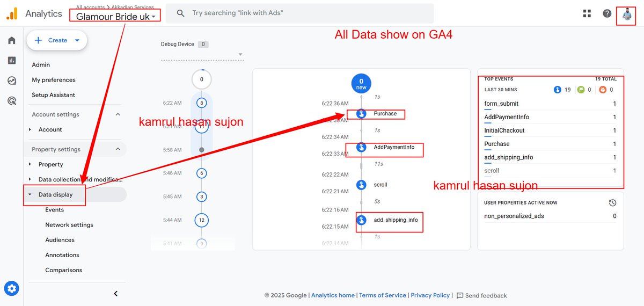Follow the Terms of Service link
This screenshot has height=306, width=644.
383,295
